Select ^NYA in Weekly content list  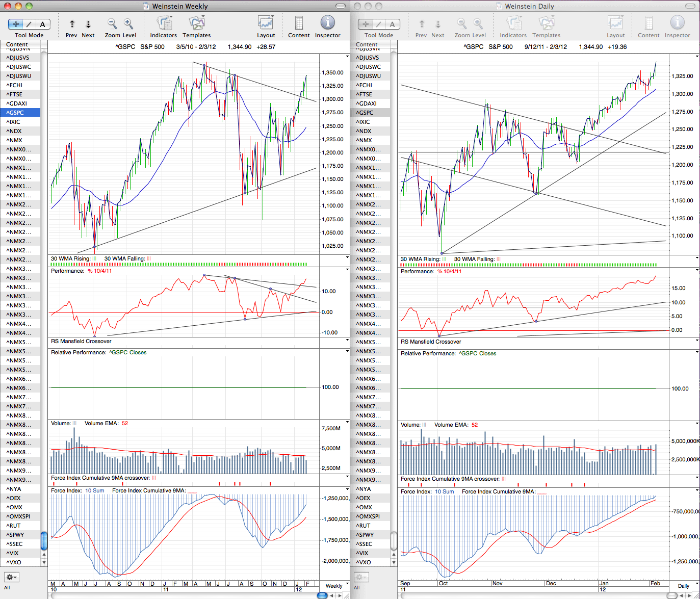point(20,489)
